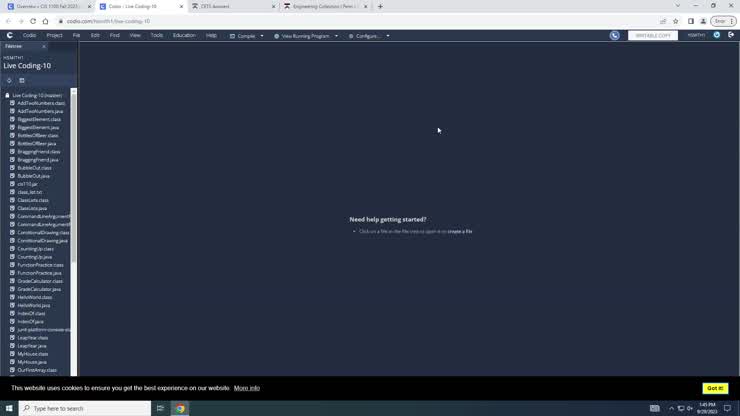The height and width of the screenshot is (416, 740).
Task: Open the browser side panel icon
Action: (x=690, y=21)
